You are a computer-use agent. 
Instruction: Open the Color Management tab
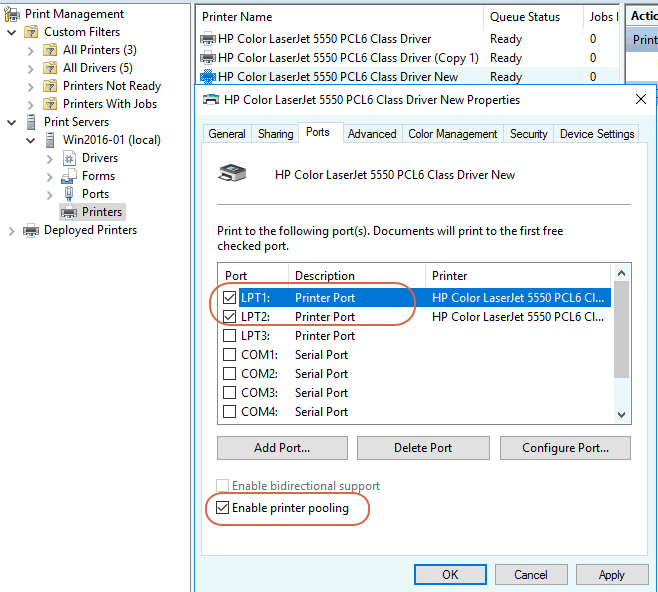tap(453, 134)
